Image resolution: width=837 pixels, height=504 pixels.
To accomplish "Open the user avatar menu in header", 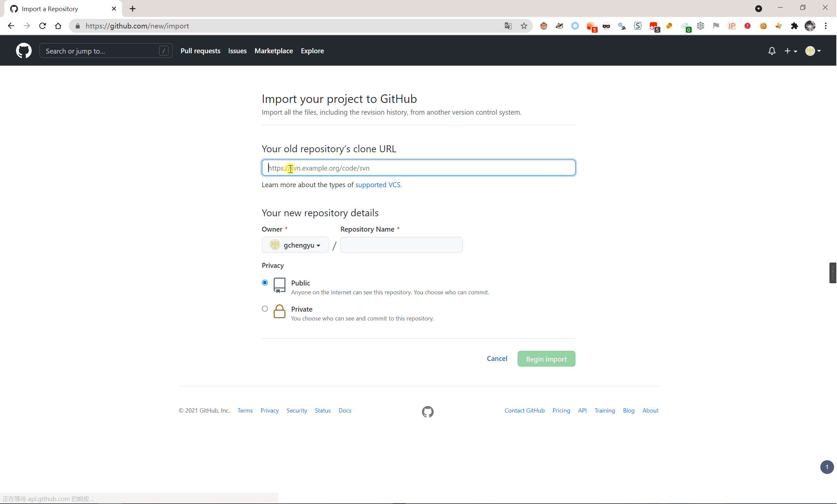I will (813, 51).
